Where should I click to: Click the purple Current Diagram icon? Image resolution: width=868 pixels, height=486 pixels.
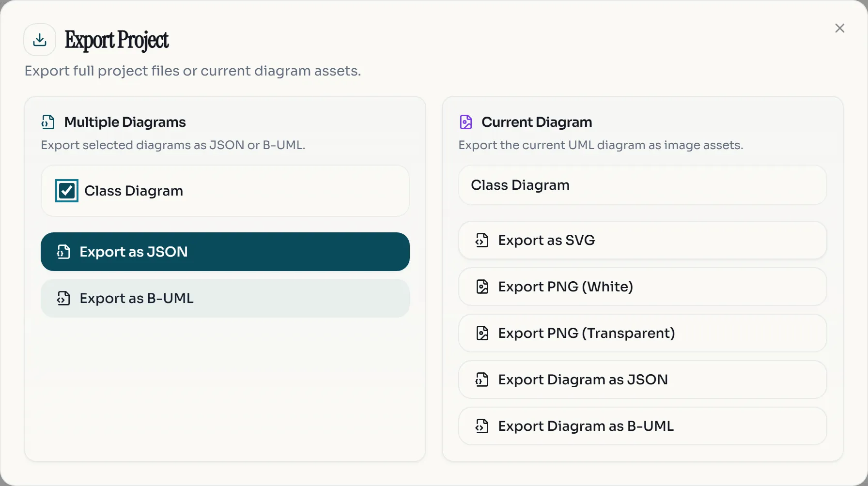click(465, 122)
